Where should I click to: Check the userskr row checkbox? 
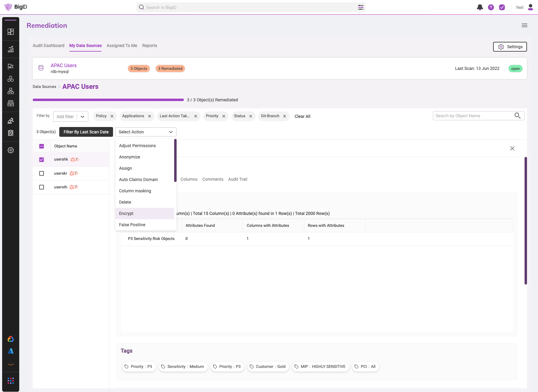point(42,173)
